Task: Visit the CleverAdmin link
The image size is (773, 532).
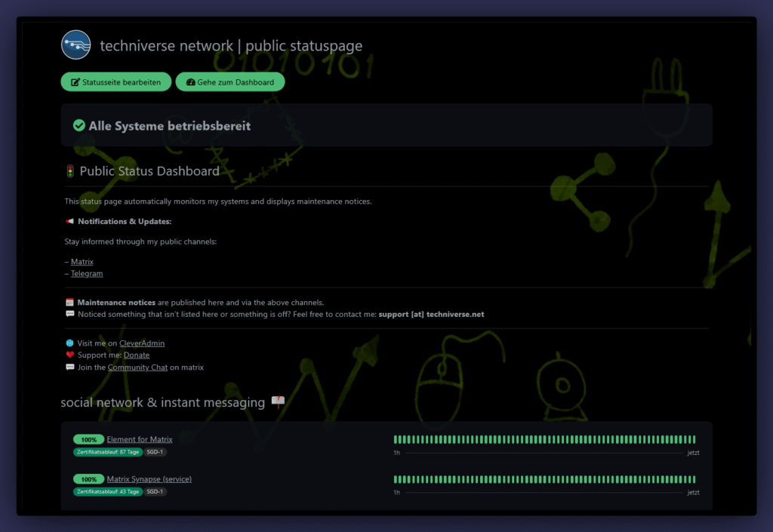Action: pos(141,343)
